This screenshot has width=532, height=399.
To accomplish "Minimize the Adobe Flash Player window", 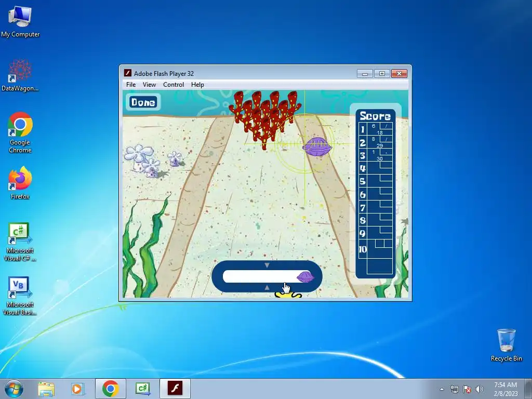I will tap(365, 74).
